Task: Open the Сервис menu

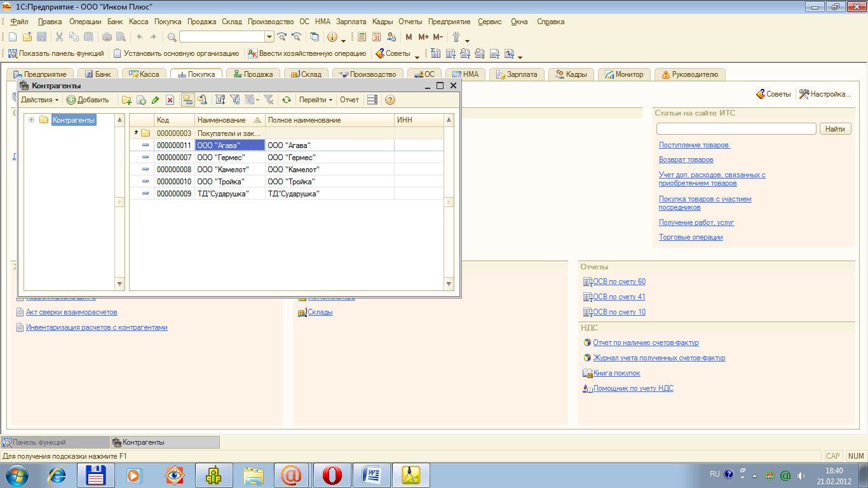Action: pos(489,22)
